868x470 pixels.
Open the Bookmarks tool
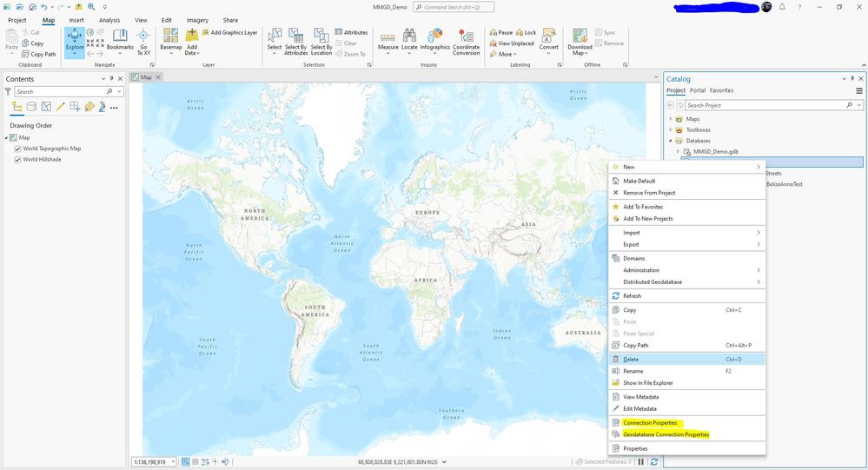[120, 41]
